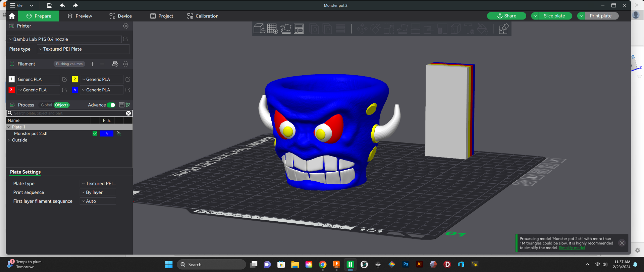
Task: Open filament 2 Generic PLA dropdown
Action: click(x=102, y=79)
